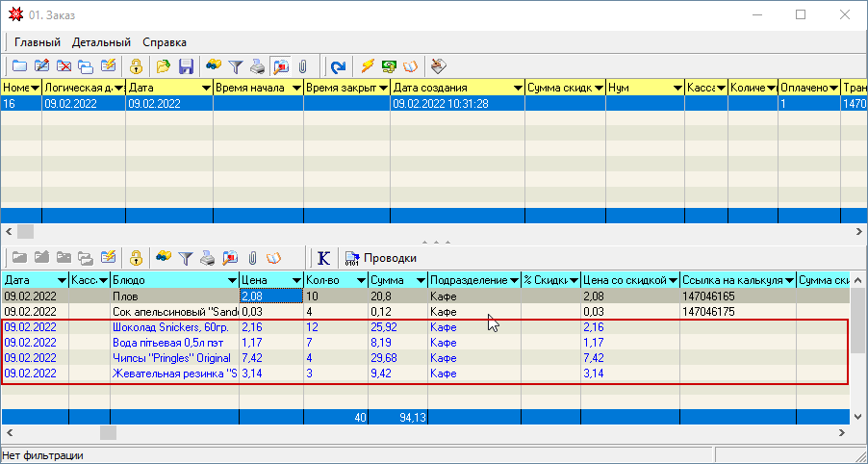Screen dimensions: 868x464
Task: Click the delete record icon with red cross
Action: pos(64,66)
